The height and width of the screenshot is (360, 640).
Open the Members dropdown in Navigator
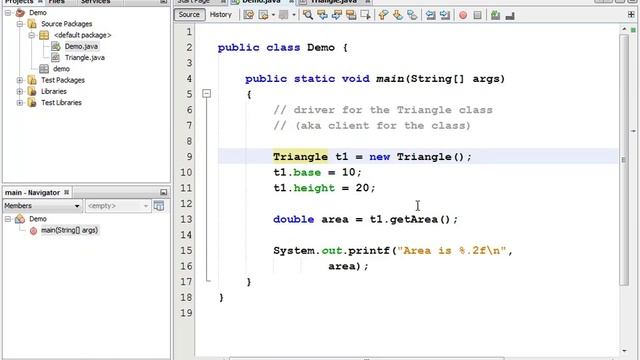42,206
